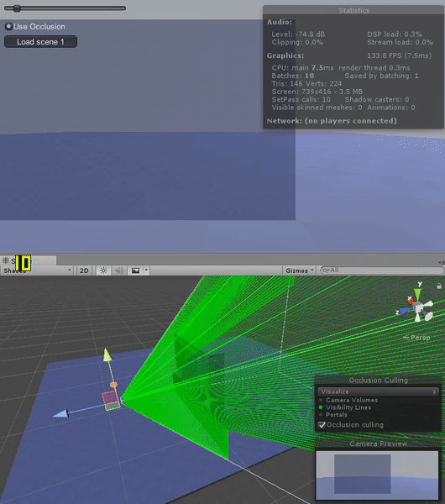This screenshot has width=445, height=504.
Task: Toggle scene audio speaker icon
Action: click(x=119, y=270)
